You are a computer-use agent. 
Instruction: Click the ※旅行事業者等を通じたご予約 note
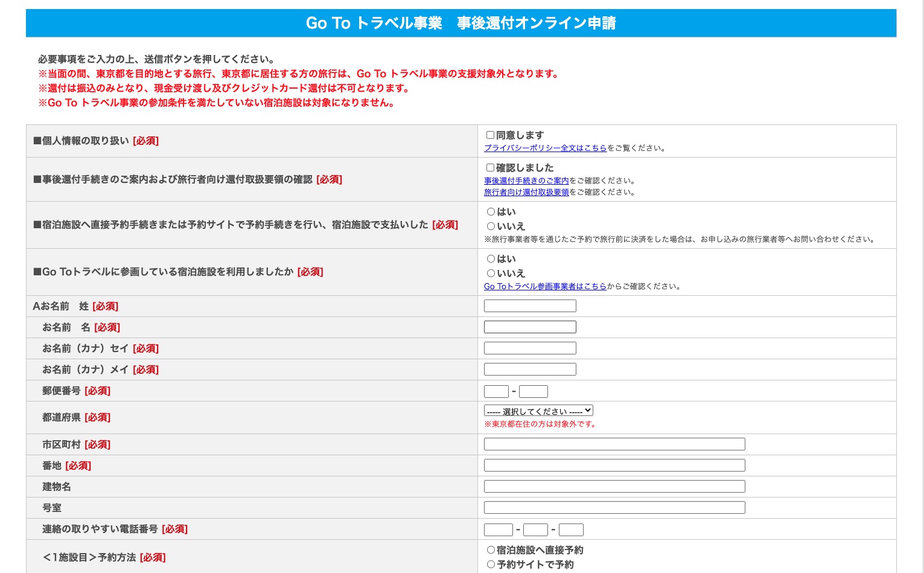(680, 240)
